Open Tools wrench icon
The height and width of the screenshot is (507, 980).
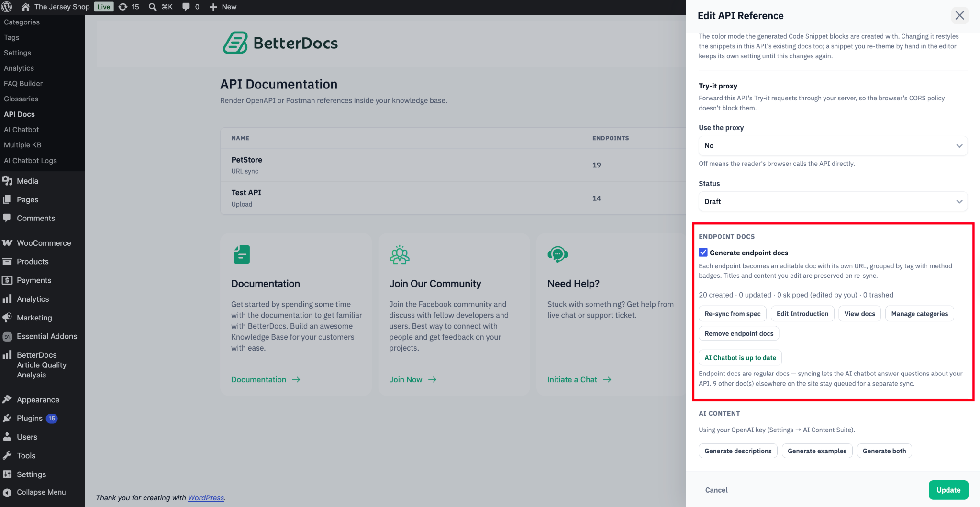[7, 455]
